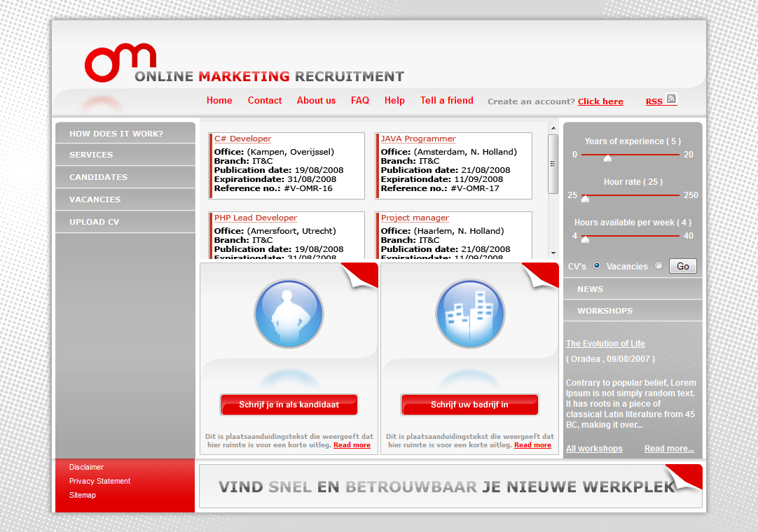Image resolution: width=758 pixels, height=532 pixels.
Task: Navigate to the FAQ page
Action: click(359, 100)
